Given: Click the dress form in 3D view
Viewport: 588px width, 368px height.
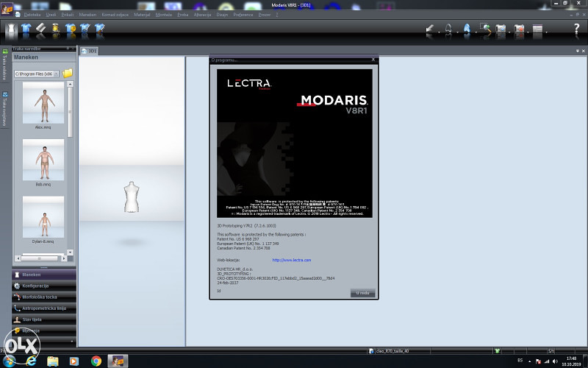Looking at the screenshot, I should coord(132,197).
